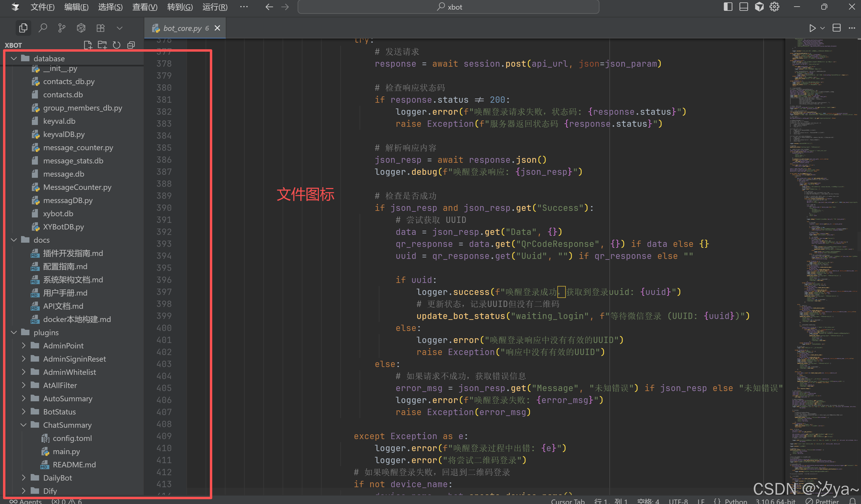The width and height of the screenshot is (861, 504).
Task: Open the cube-shaped sidebar view icon
Action: pos(81,28)
